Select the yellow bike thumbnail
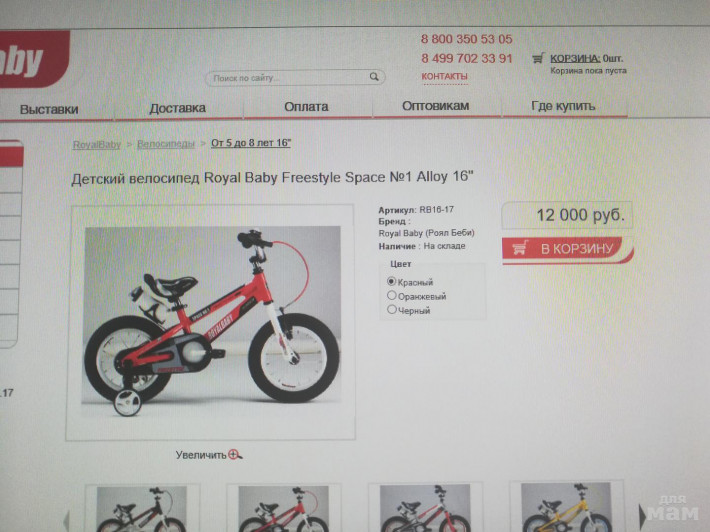The height and width of the screenshot is (532, 710). point(566,507)
